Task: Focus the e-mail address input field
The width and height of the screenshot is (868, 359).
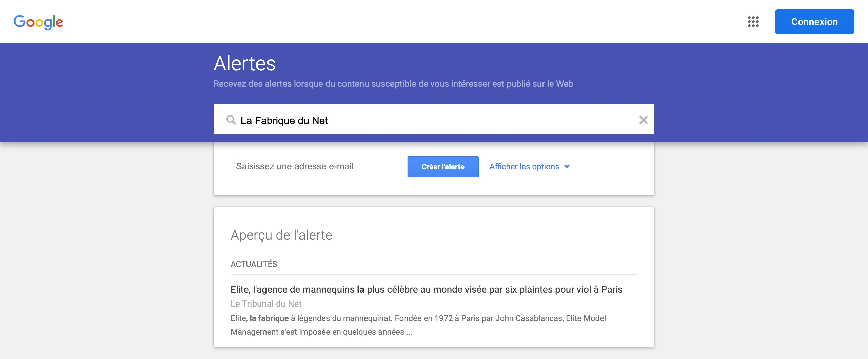Action: tap(319, 167)
